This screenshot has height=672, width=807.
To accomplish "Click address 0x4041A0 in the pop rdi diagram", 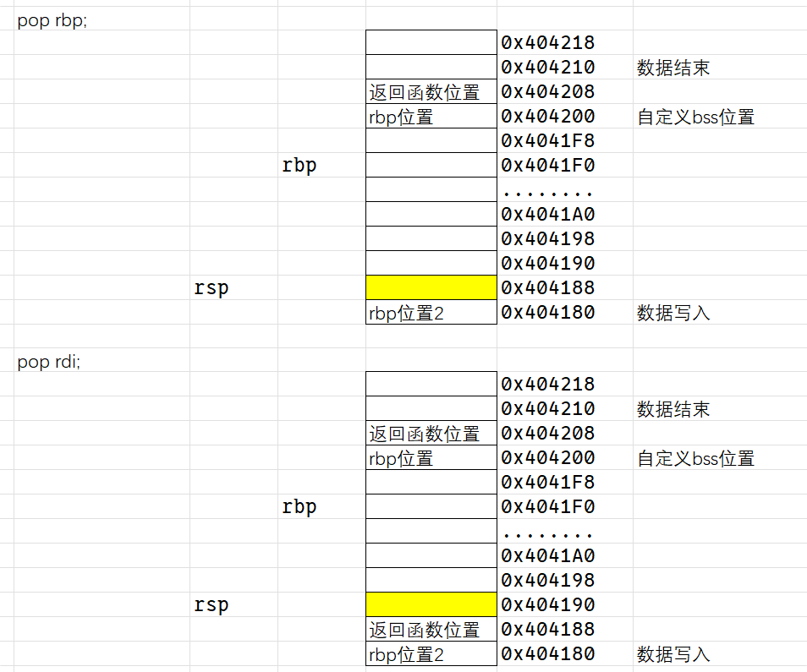I will click(x=547, y=556).
